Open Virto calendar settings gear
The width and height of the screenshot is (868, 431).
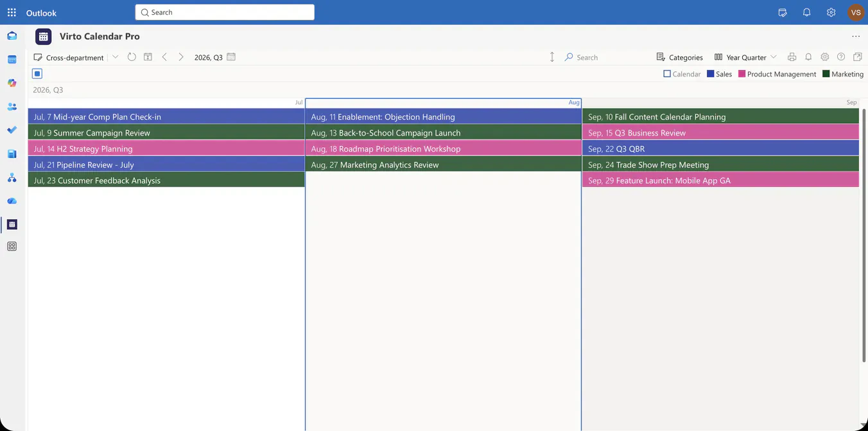click(x=825, y=57)
